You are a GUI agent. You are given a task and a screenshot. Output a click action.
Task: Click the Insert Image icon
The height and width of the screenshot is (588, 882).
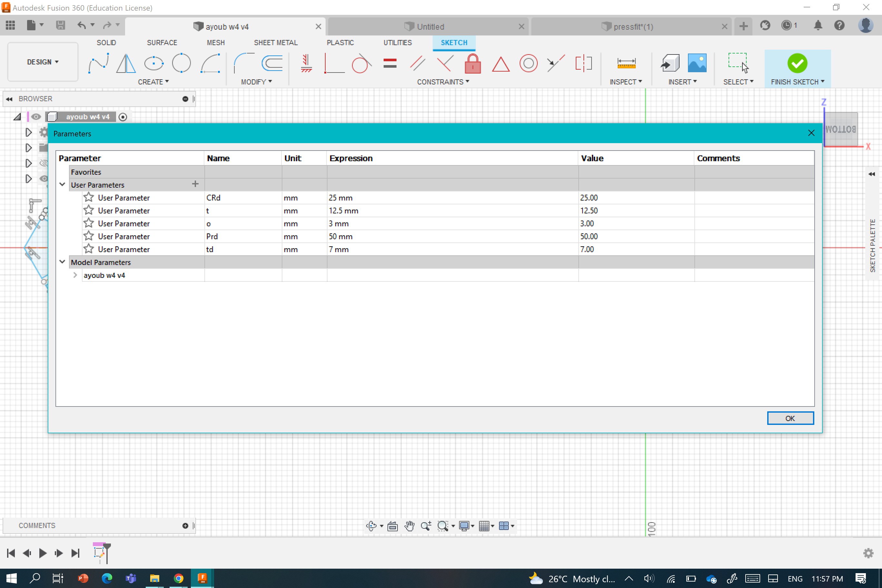pyautogui.click(x=697, y=63)
